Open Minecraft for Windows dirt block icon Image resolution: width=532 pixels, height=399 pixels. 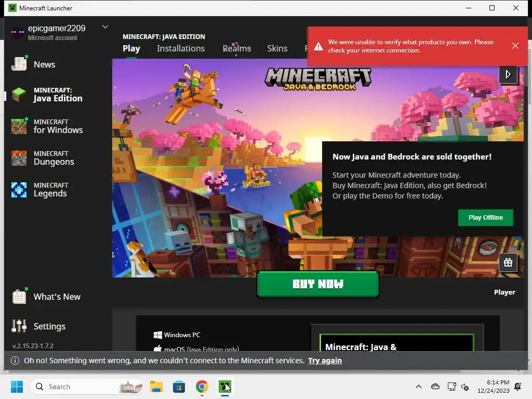pos(19,126)
